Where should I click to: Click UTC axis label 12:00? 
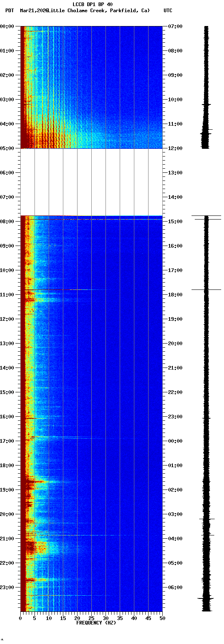[x=175, y=148]
